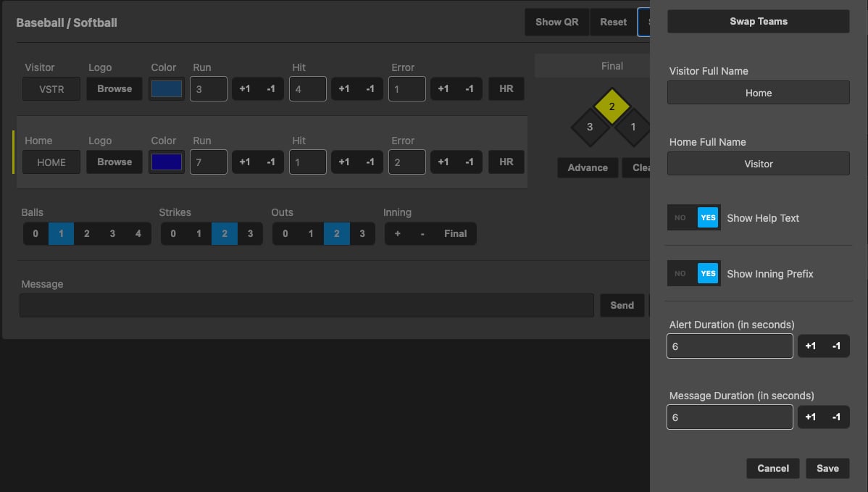
Task: Add one hit to the Visitor
Action: click(x=343, y=88)
